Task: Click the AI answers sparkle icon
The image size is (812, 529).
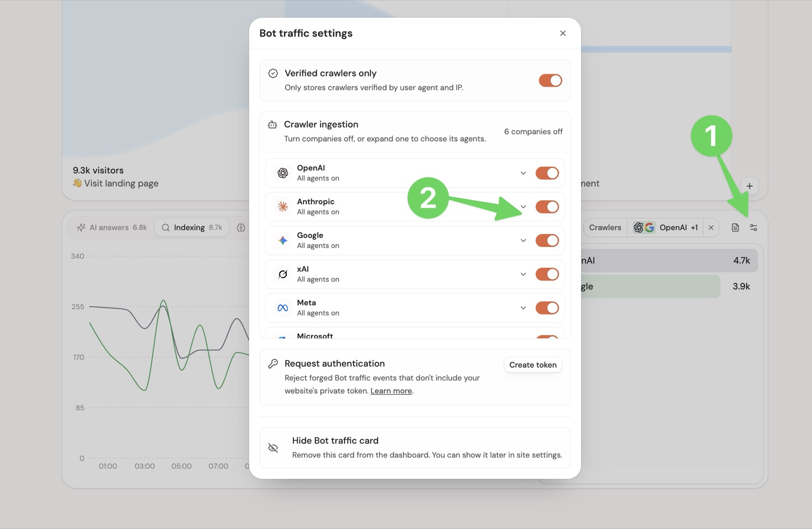Action: pos(81,228)
